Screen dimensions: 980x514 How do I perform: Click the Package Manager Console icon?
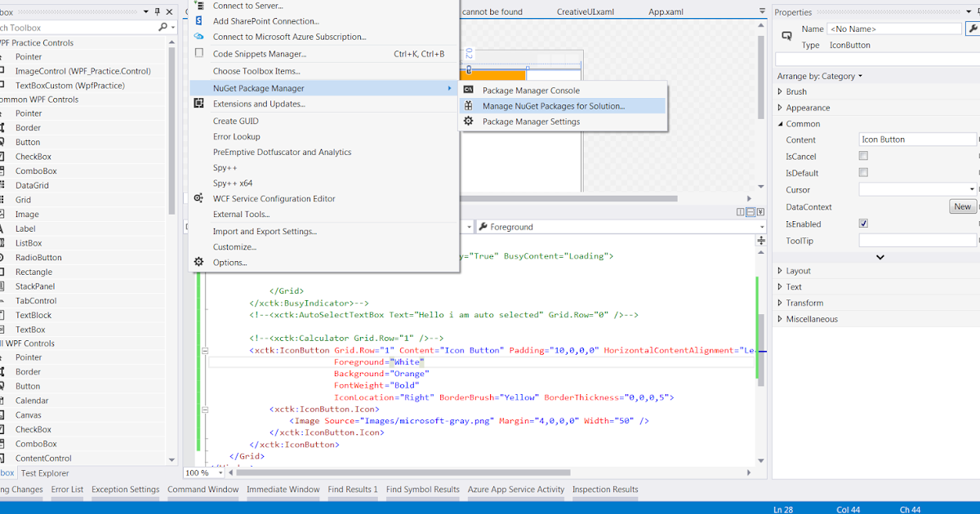coord(468,91)
